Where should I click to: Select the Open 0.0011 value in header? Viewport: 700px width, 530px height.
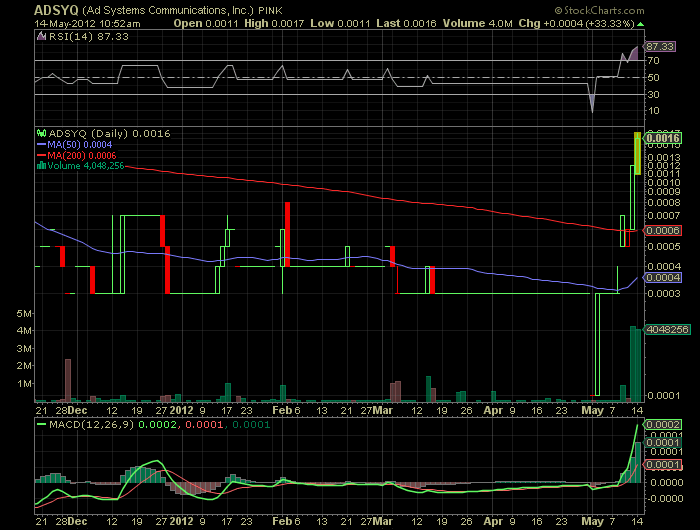click(x=206, y=23)
